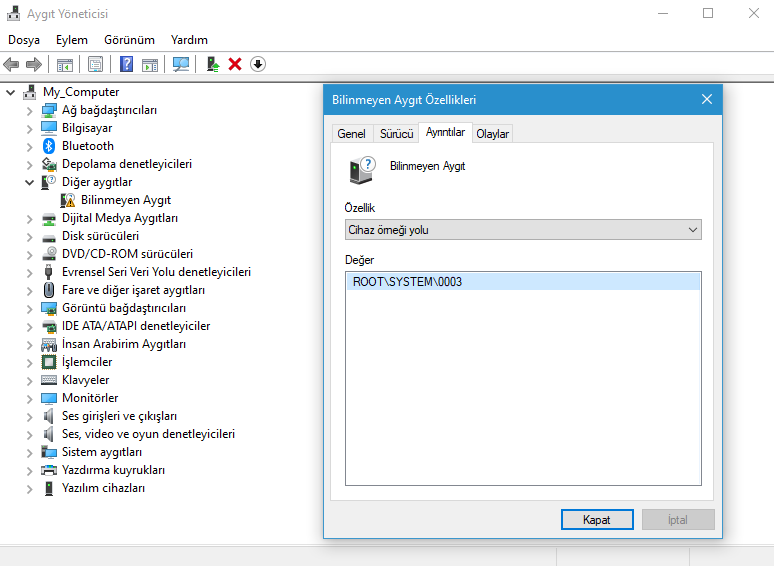
Task: Click Scan for hardware changes monitor icon
Action: tap(181, 64)
